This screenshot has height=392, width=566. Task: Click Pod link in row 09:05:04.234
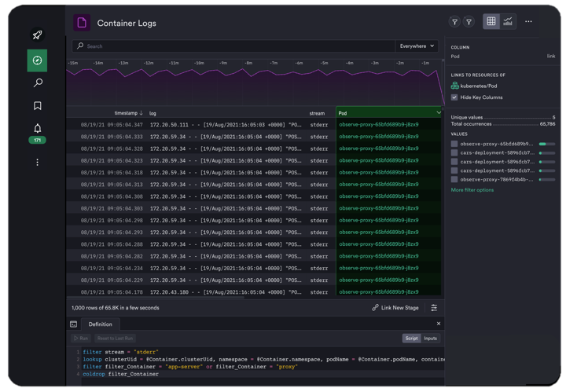[x=379, y=268]
